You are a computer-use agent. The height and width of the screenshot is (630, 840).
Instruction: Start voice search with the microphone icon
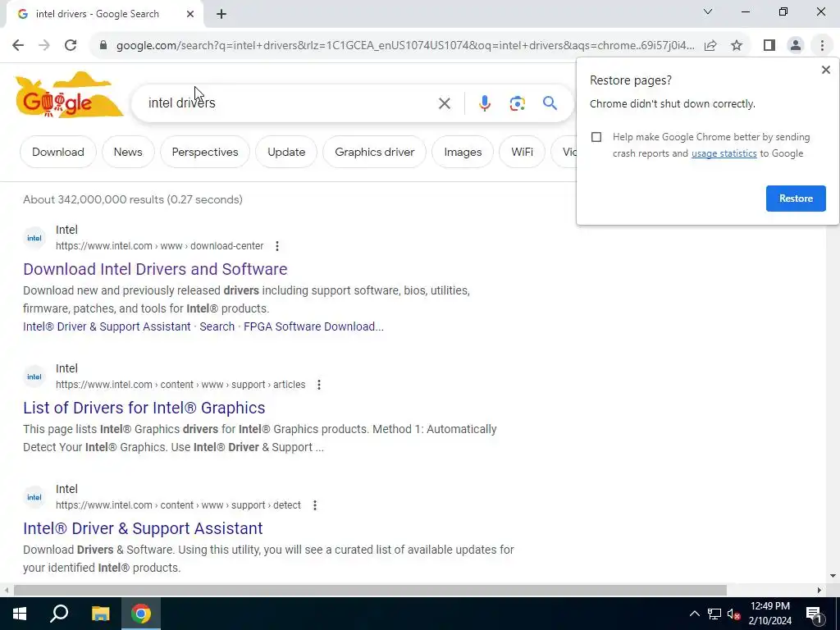484,103
